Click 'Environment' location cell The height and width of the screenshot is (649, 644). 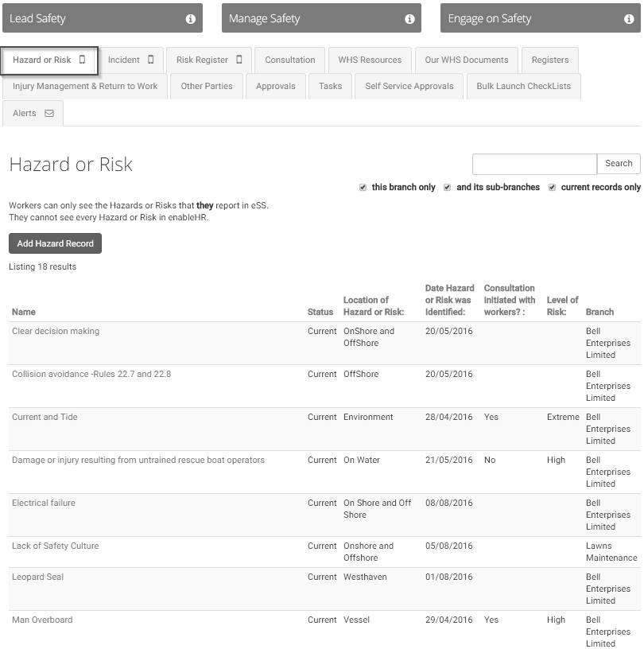click(368, 418)
